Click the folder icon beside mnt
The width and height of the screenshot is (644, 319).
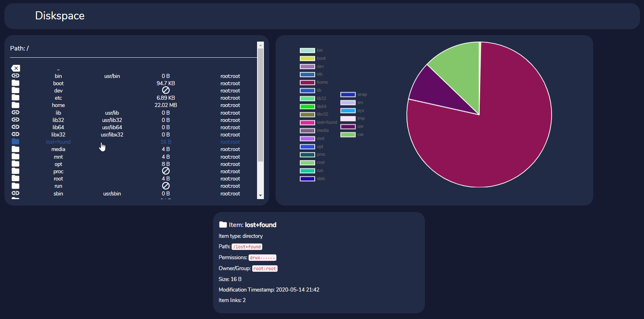point(15,156)
